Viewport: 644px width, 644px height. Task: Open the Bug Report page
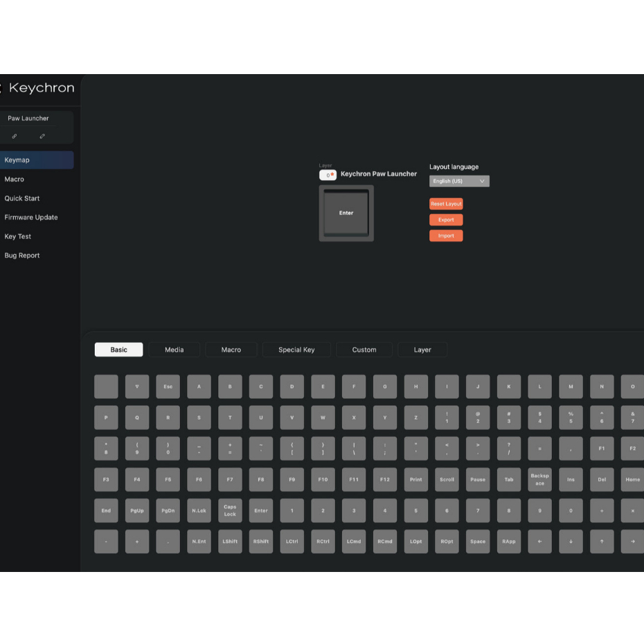point(22,255)
